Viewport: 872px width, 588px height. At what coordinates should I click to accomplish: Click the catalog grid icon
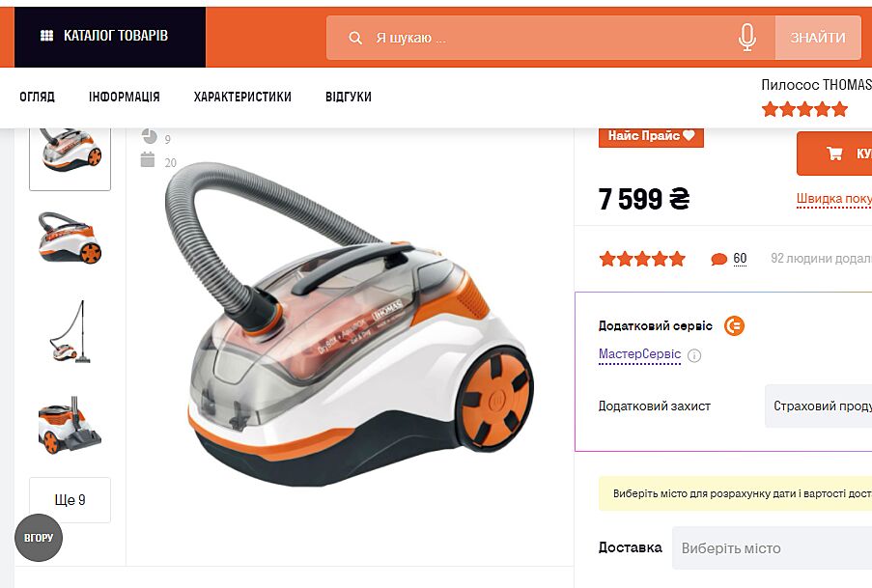(x=46, y=36)
